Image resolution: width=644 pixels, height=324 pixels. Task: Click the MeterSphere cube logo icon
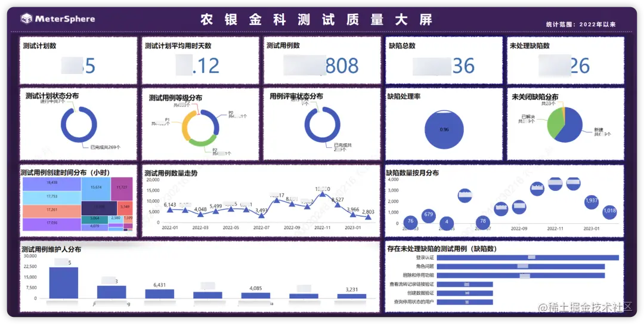(27, 19)
